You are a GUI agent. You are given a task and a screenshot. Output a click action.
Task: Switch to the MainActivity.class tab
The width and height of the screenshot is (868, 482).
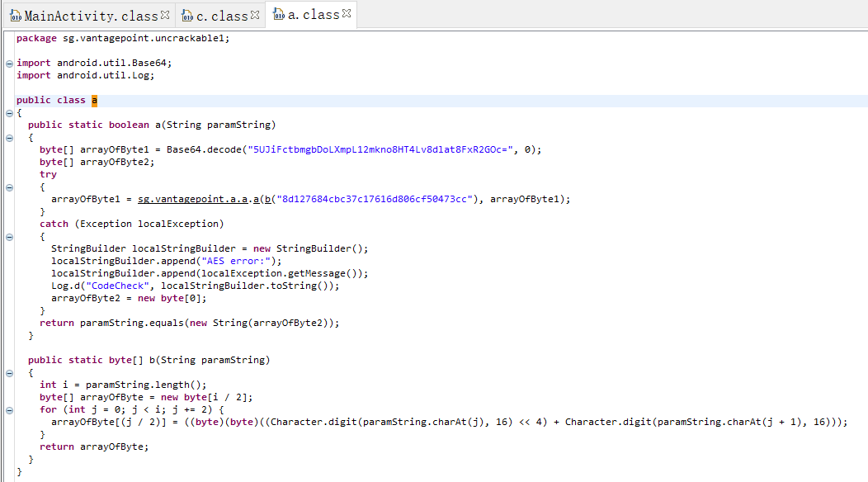(x=91, y=16)
